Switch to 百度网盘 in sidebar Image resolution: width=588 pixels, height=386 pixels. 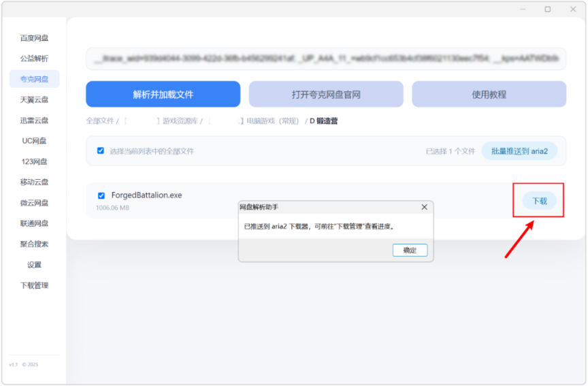34,38
